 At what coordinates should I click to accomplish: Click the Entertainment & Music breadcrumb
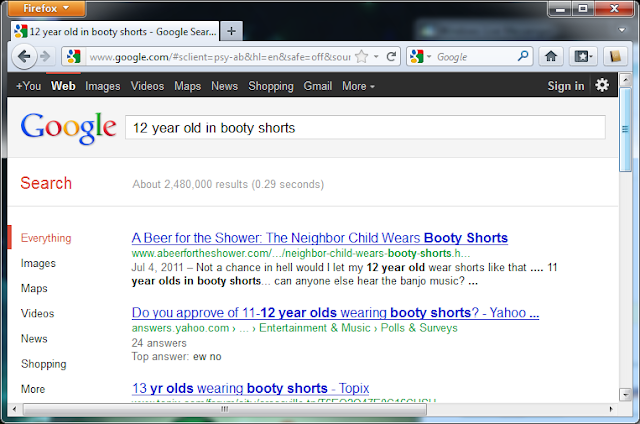tap(314, 328)
